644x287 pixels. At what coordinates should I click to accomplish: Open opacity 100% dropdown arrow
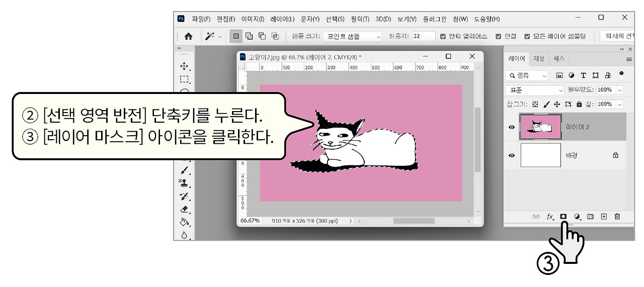pyautogui.click(x=620, y=90)
